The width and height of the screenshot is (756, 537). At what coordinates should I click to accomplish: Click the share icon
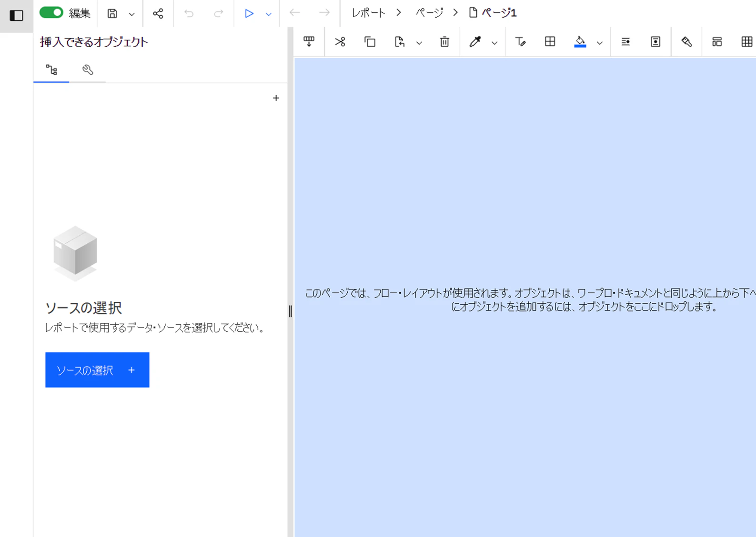[x=158, y=13]
